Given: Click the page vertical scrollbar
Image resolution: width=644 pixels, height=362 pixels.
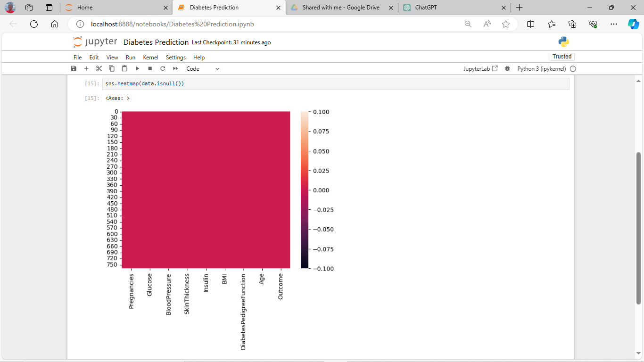Looking at the screenshot, I should pos(639,228).
